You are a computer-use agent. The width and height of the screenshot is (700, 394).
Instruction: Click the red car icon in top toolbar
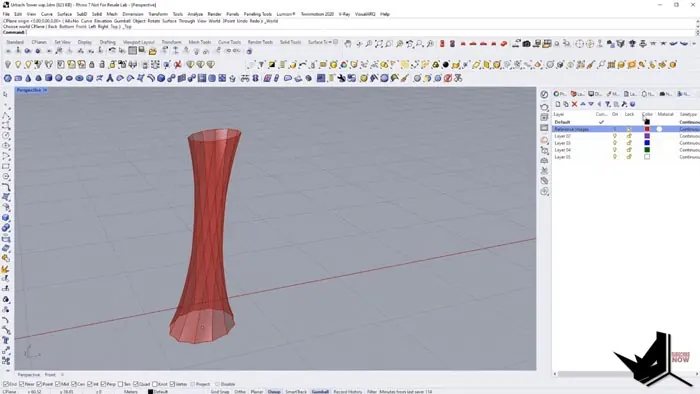(x=504, y=43)
